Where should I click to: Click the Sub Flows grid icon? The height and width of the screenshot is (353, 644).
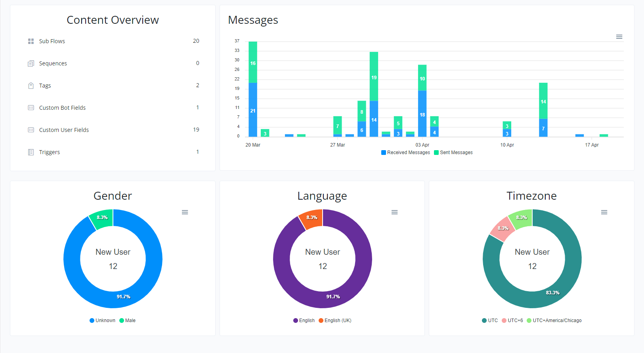(x=31, y=41)
